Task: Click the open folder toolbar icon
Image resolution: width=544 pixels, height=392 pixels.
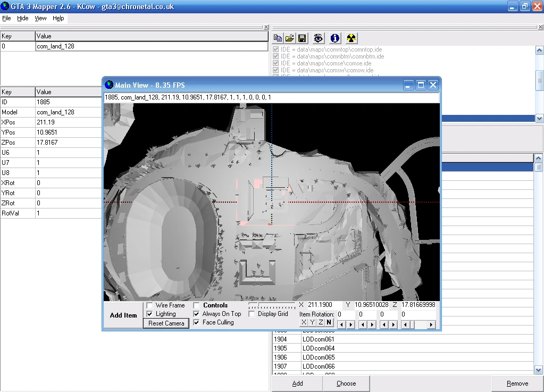Action: pos(290,38)
